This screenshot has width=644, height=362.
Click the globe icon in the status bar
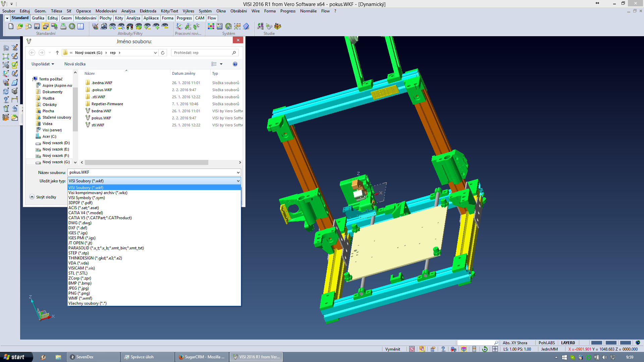[638, 343]
